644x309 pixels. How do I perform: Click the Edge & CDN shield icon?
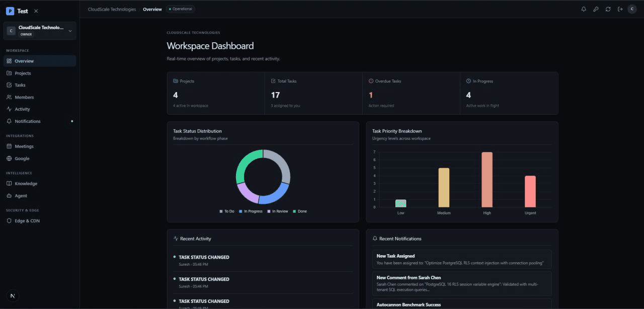click(10, 221)
